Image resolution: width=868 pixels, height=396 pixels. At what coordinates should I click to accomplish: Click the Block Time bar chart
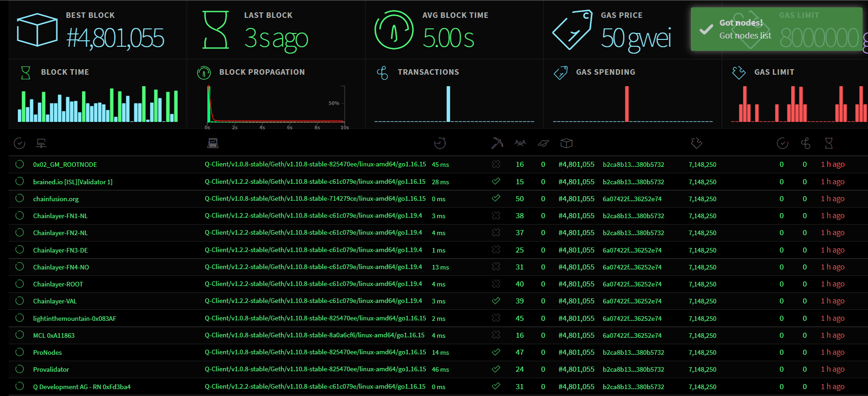98,104
